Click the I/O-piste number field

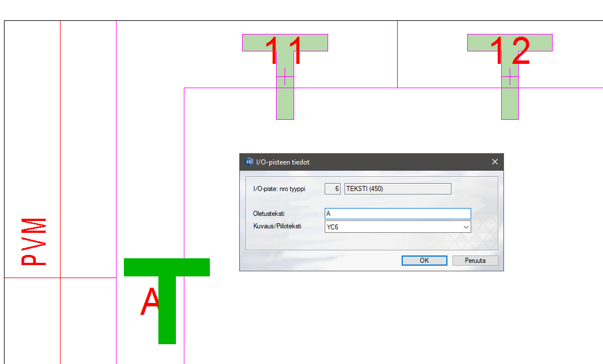point(333,189)
